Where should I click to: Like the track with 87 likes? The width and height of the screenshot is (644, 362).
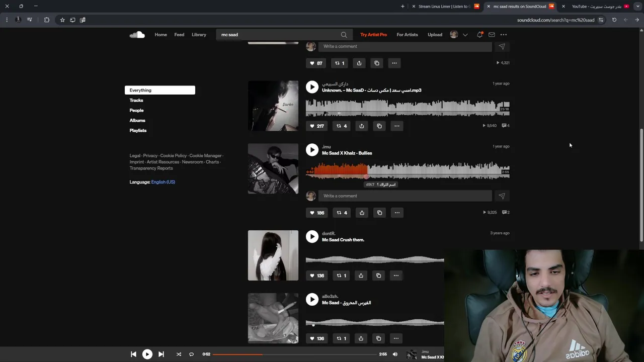(x=316, y=63)
